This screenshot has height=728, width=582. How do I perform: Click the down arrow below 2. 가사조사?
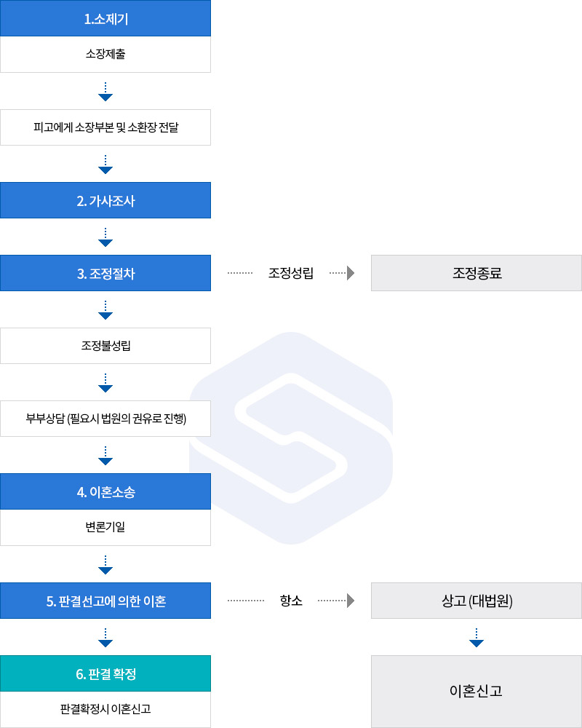(105, 237)
